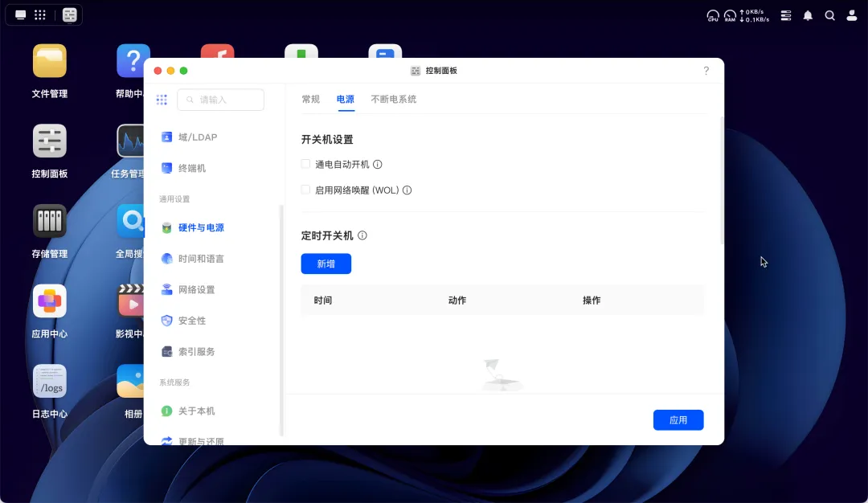Click the 时间 column header
Screen dimensions: 868x503
point(323,301)
